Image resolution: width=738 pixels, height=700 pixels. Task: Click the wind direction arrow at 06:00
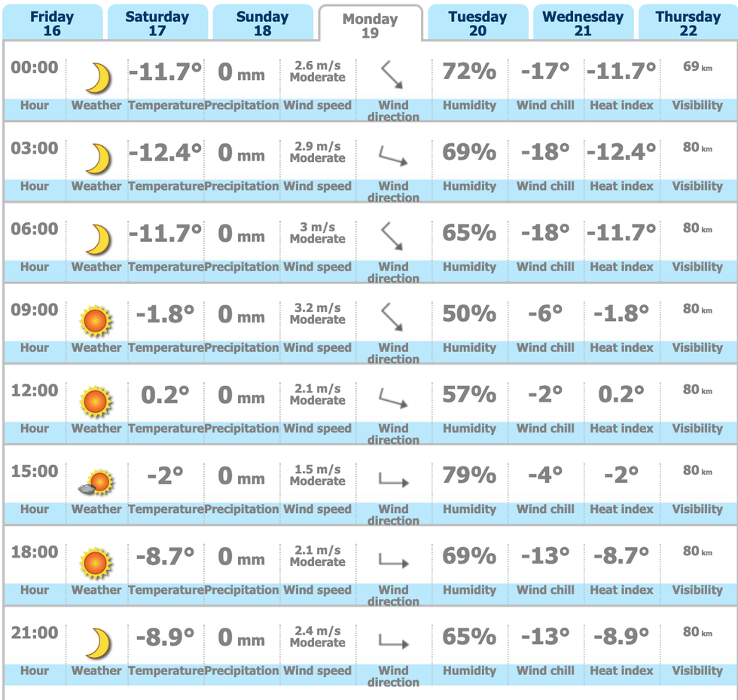[392, 236]
